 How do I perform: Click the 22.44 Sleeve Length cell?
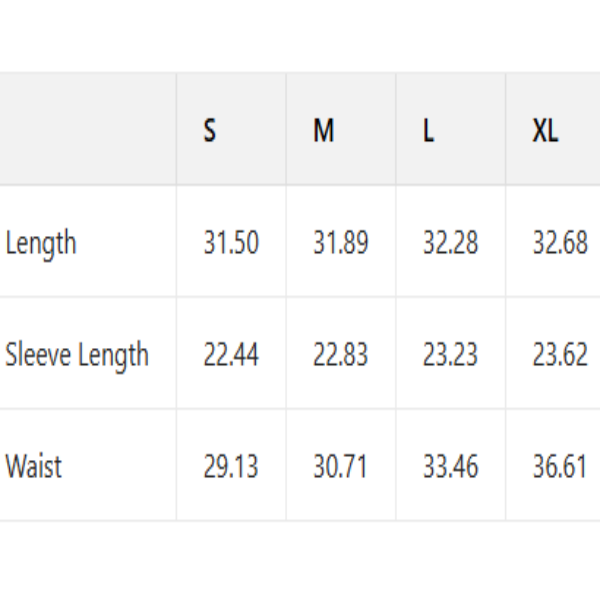tap(231, 355)
